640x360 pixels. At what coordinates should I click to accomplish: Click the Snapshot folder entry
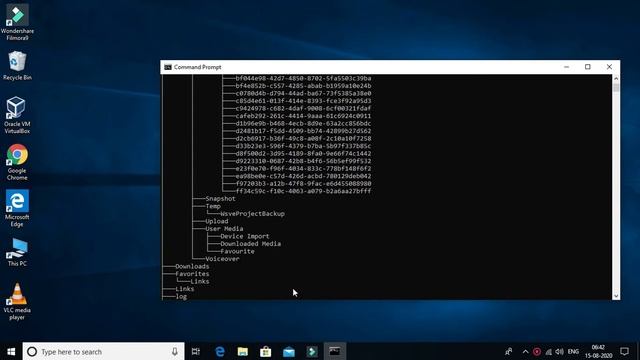tap(220, 199)
